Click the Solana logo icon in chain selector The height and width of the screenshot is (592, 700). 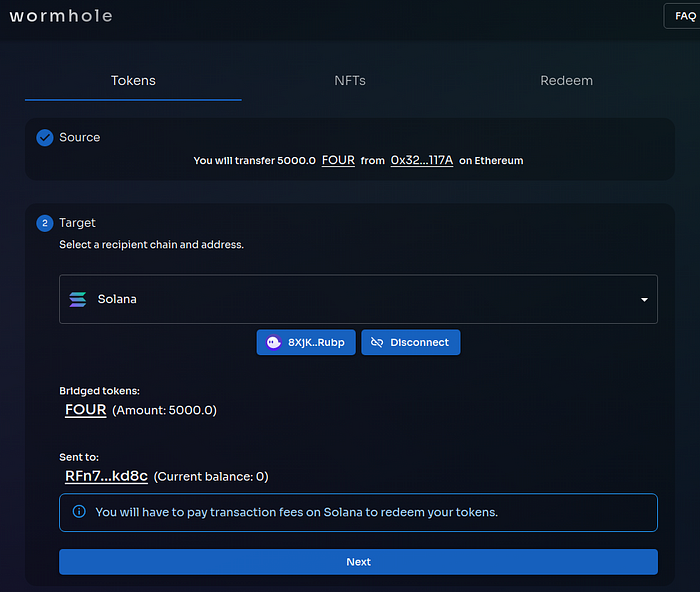78,299
